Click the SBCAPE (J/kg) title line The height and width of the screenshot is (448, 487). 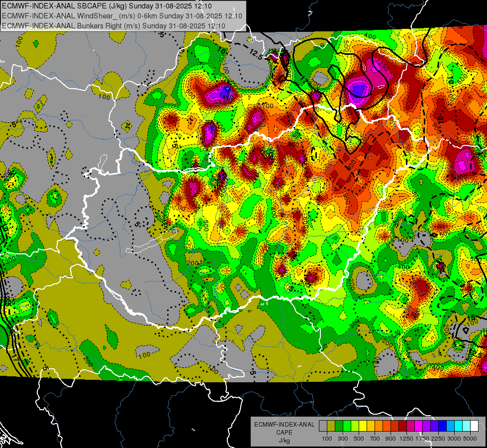click(107, 6)
